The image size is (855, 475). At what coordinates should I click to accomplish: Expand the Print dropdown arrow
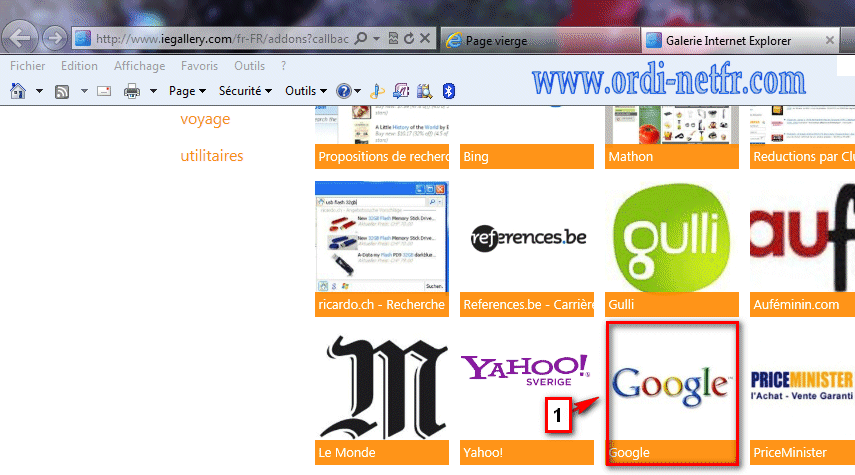coord(153,91)
